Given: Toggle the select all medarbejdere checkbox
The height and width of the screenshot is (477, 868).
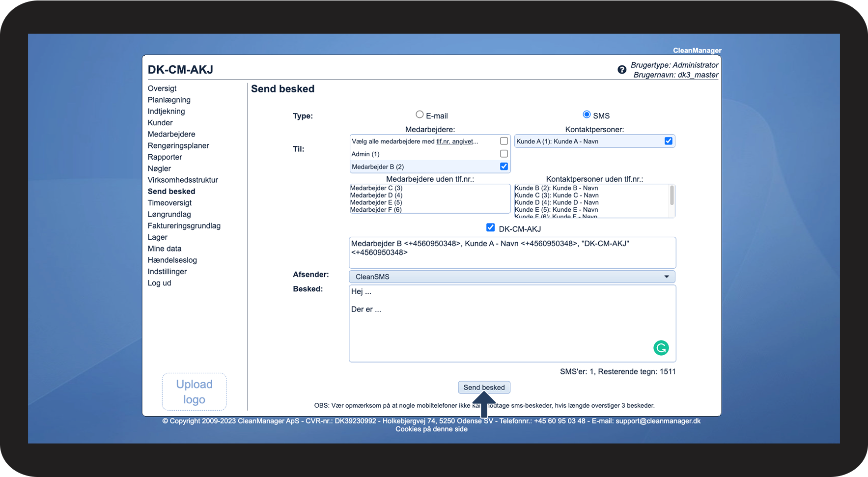Looking at the screenshot, I should coord(504,141).
